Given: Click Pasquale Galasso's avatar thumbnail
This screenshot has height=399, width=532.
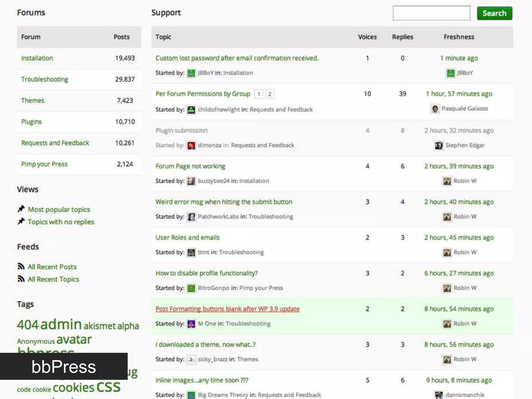Looking at the screenshot, I should [x=435, y=109].
